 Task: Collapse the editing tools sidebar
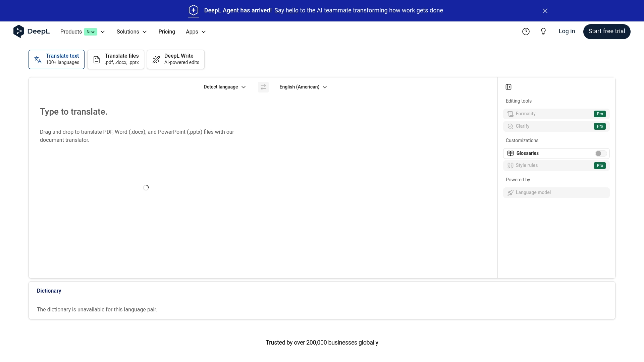508,87
